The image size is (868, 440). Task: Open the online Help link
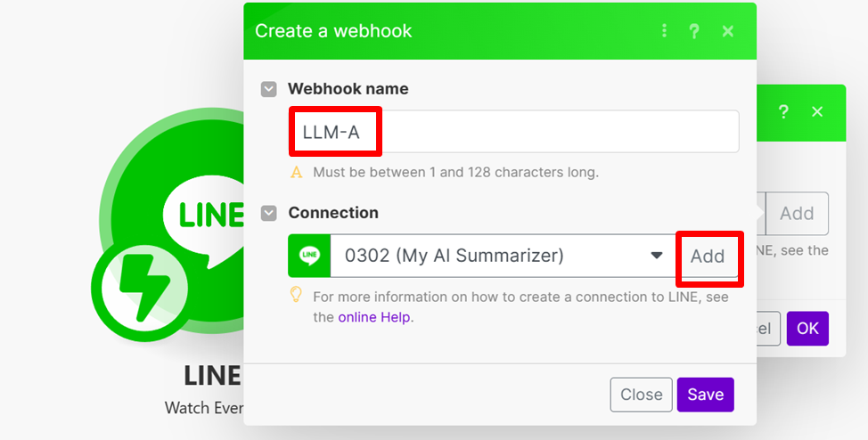(x=375, y=316)
